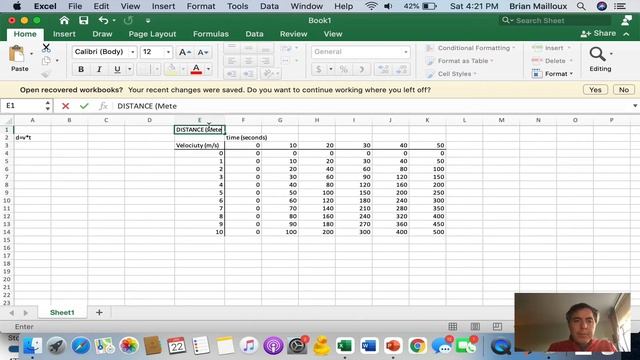Click the Share button
Image resolution: width=640 pixels, height=360 pixels.
click(598, 34)
